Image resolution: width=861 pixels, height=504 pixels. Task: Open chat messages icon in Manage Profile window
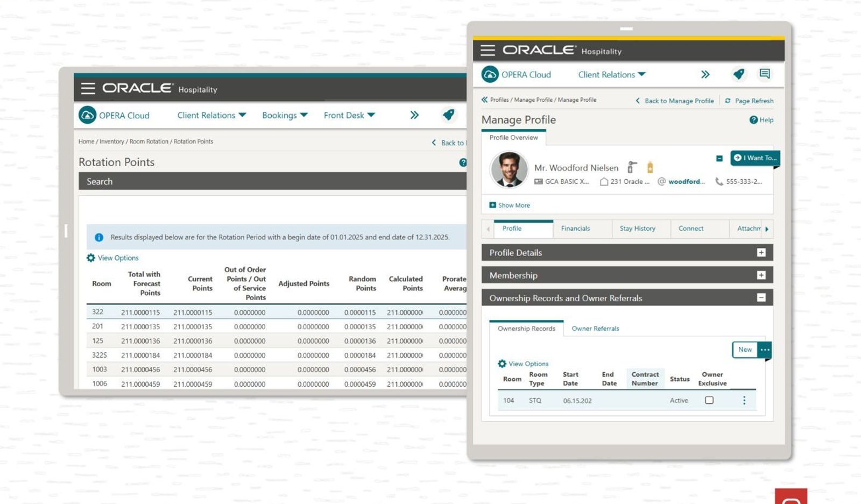point(765,74)
